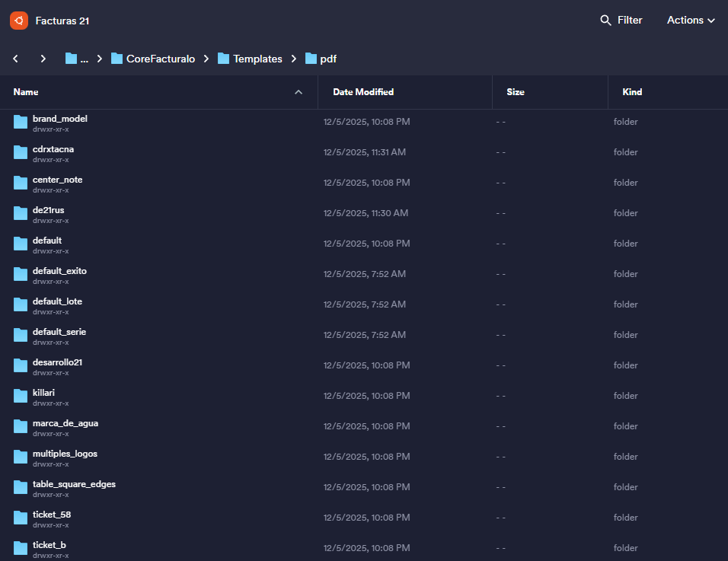Go forward with the right arrow
The height and width of the screenshot is (561, 728).
point(43,59)
